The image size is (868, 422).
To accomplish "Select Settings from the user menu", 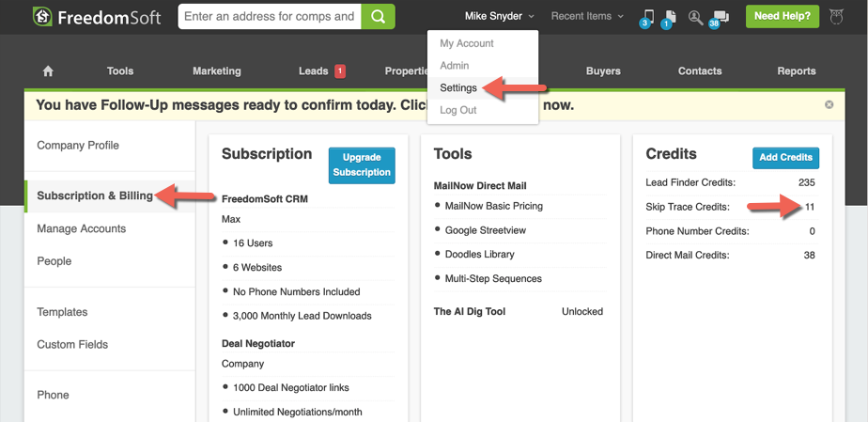I will tap(458, 87).
